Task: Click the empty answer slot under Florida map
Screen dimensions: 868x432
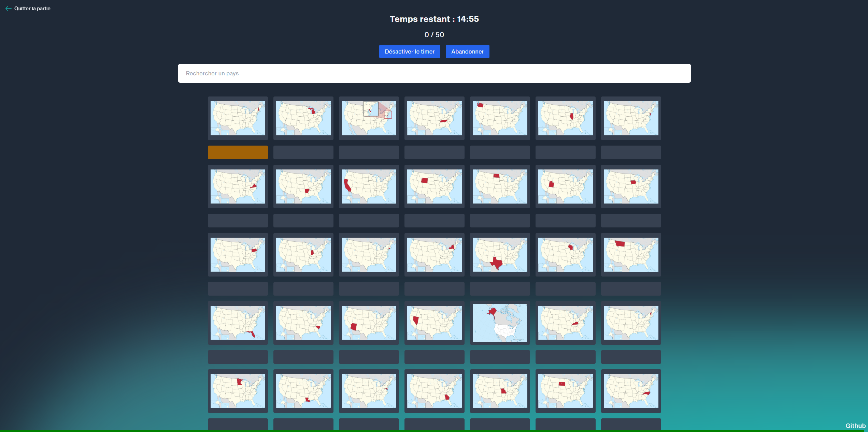Action: click(x=238, y=357)
